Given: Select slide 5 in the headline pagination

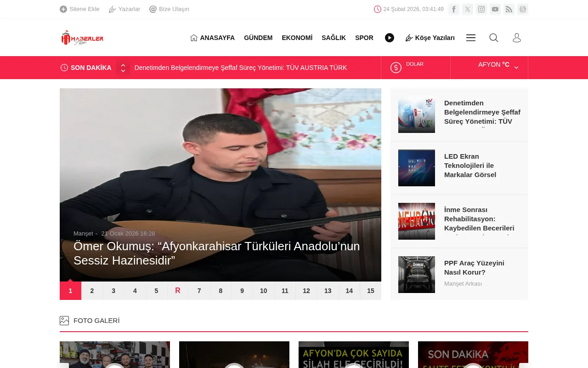Looking at the screenshot, I should [x=156, y=291].
